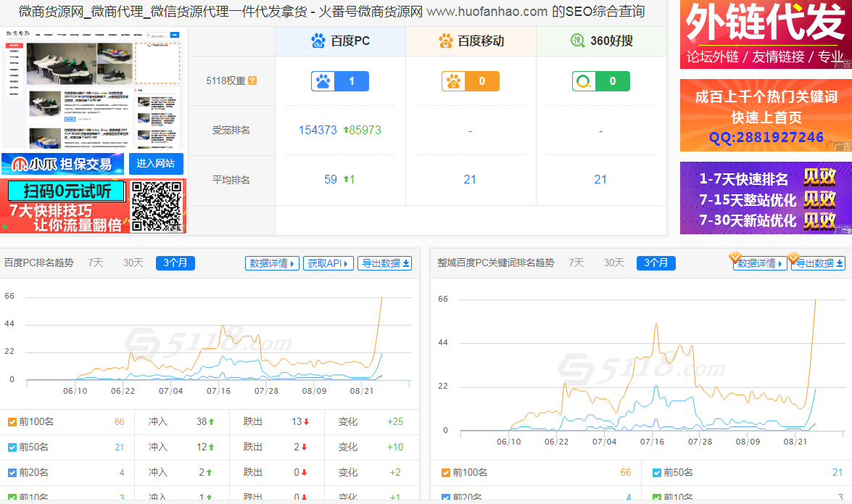Select 7天 tab in 整域百度PC关键词排名趋势
Viewport: 852px width, 504px height.
[576, 263]
